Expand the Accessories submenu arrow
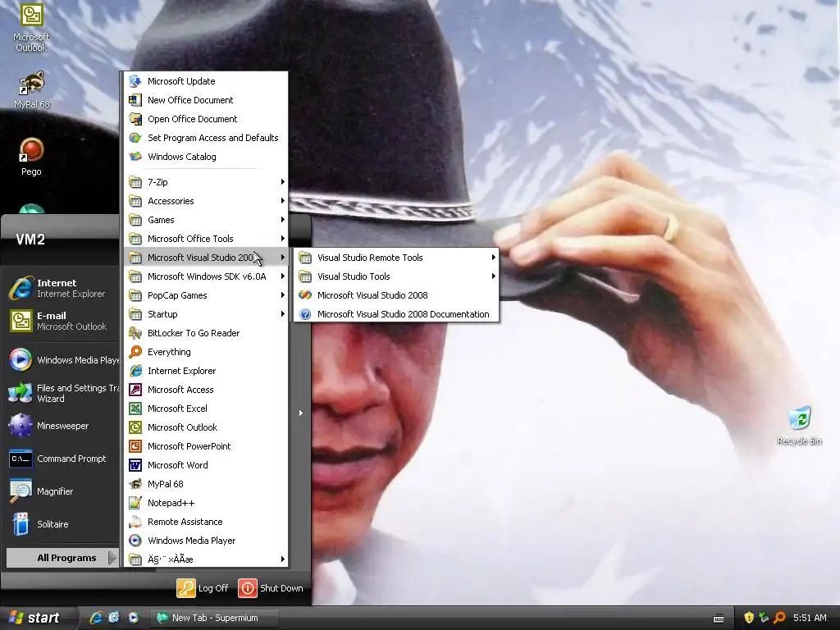 [x=282, y=201]
